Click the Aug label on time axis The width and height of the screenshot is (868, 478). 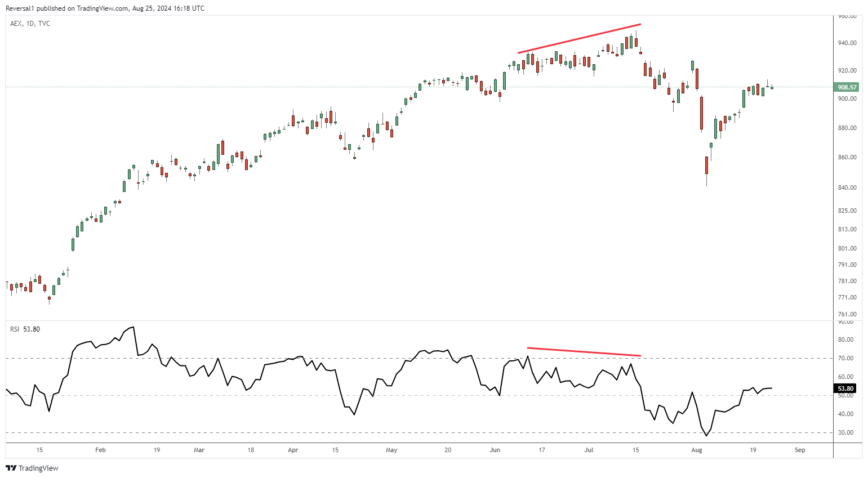(697, 450)
